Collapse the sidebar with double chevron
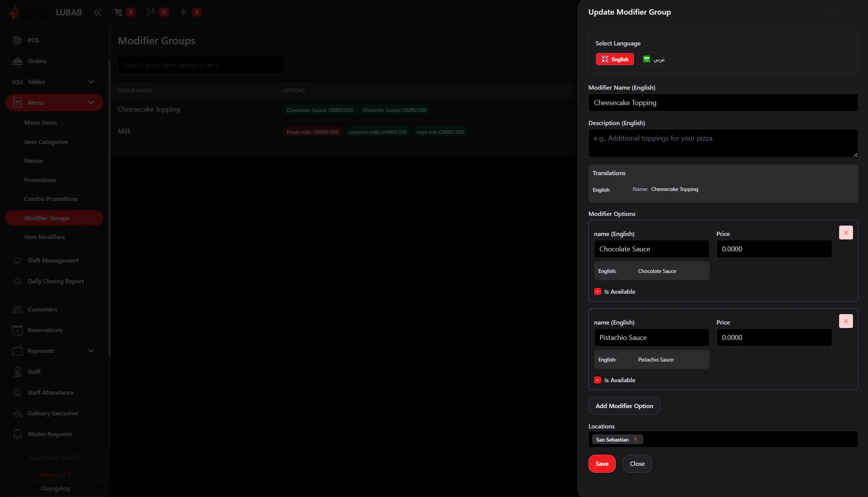The height and width of the screenshot is (497, 868). coord(97,12)
